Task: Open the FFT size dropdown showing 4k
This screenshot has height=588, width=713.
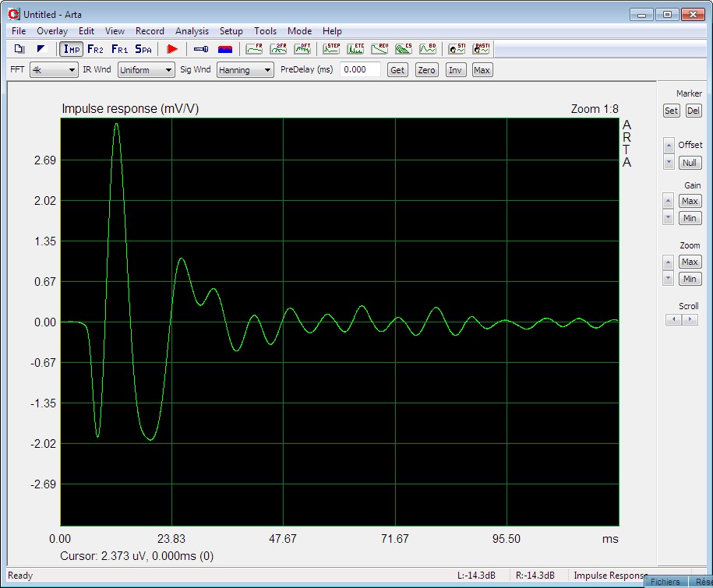Action: (x=54, y=70)
